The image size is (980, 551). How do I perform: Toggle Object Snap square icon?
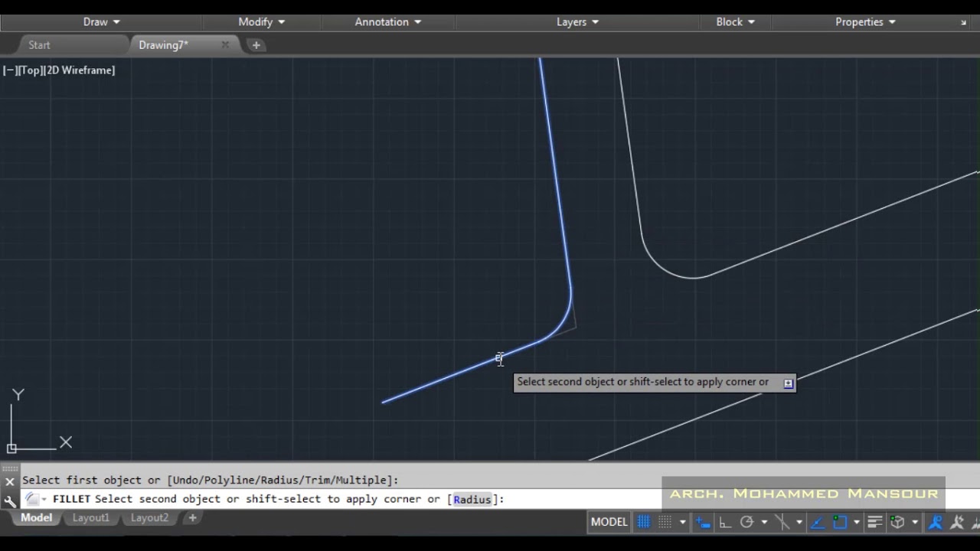[840, 522]
